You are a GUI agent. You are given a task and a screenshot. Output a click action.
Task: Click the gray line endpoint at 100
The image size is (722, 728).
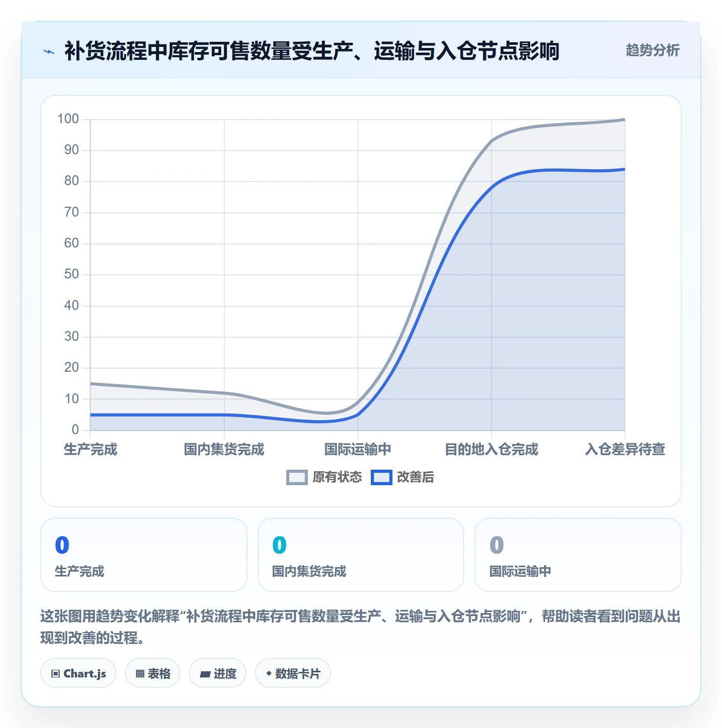pos(624,120)
